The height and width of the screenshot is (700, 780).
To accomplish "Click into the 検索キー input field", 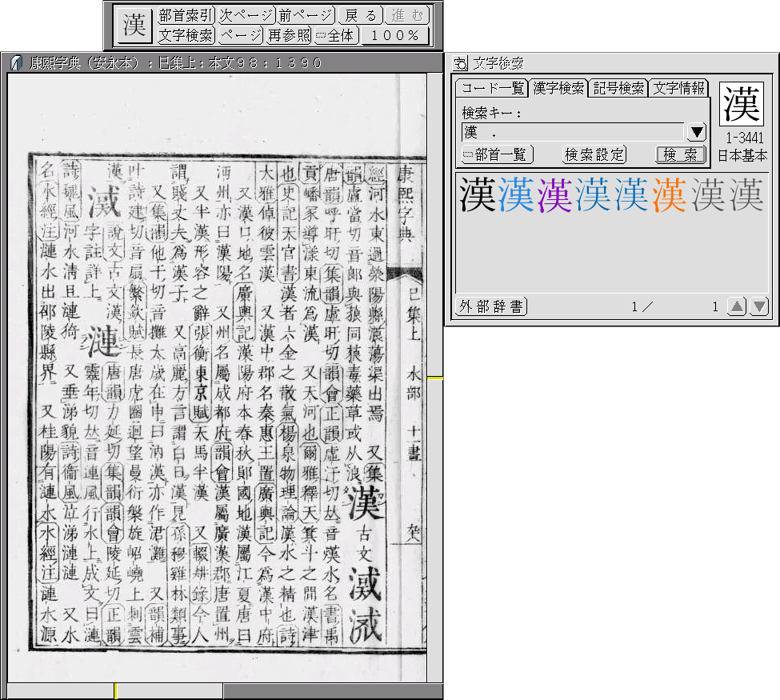I will coord(572,132).
